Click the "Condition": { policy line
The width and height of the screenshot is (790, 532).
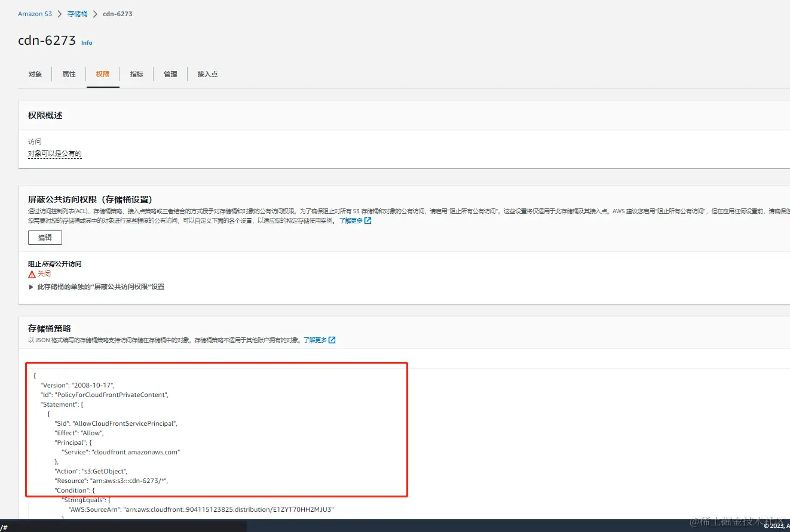(x=75, y=490)
